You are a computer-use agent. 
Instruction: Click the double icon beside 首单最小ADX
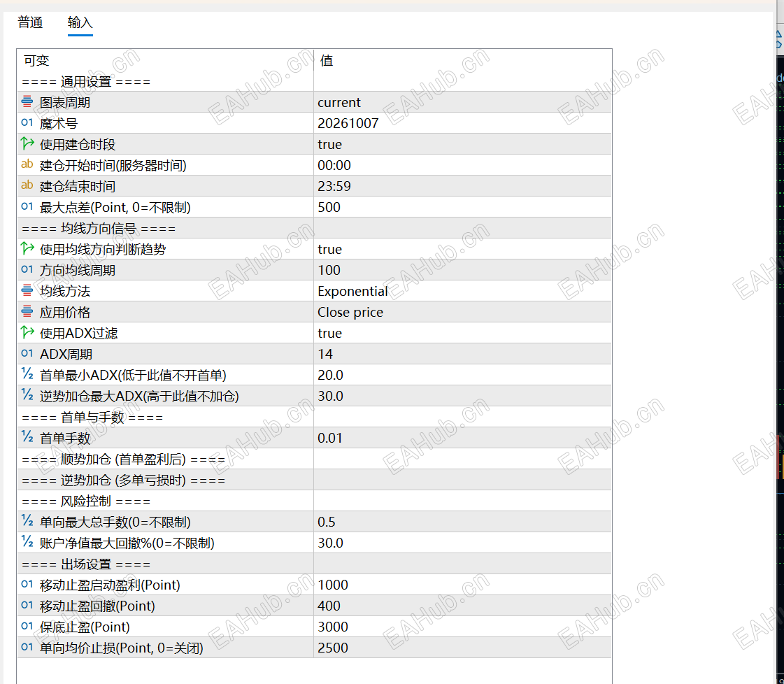tap(27, 374)
